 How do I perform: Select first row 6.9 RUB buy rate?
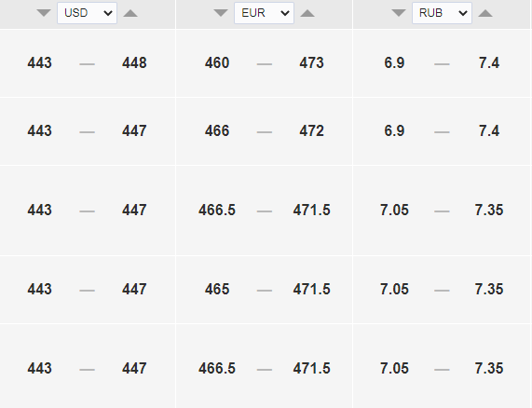(394, 63)
